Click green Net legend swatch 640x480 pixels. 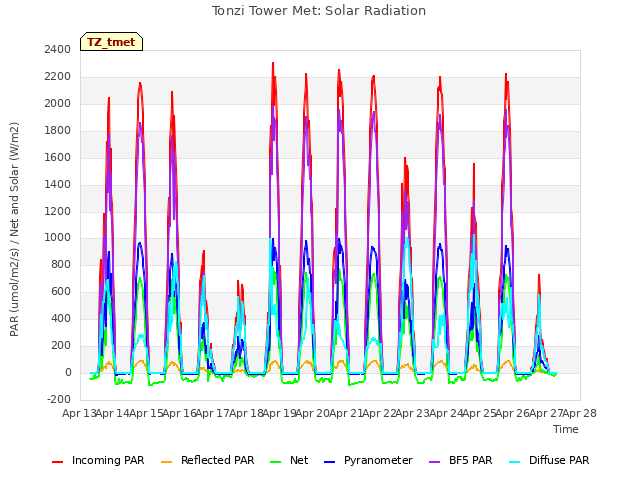pos(276,462)
